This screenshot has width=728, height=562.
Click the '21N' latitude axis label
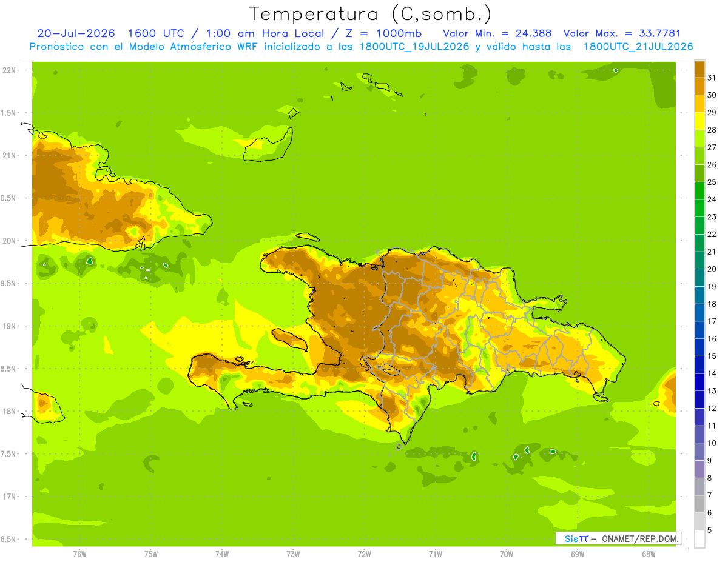[x=10, y=155]
